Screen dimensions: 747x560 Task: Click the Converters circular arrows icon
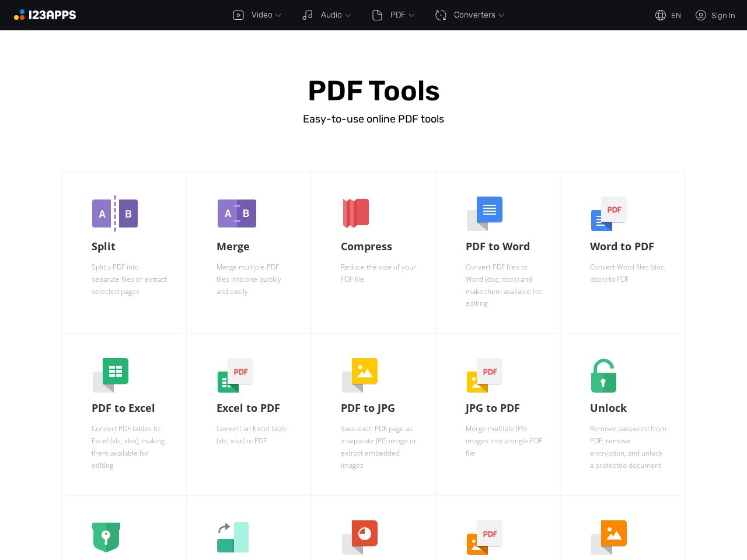point(441,15)
